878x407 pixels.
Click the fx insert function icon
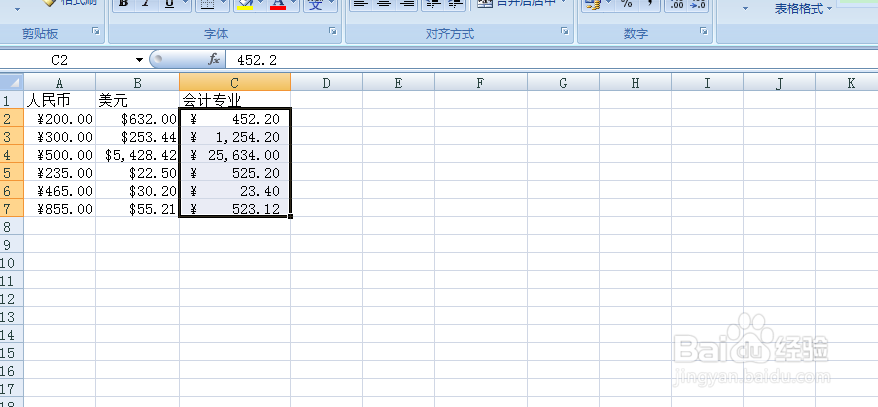(x=214, y=59)
